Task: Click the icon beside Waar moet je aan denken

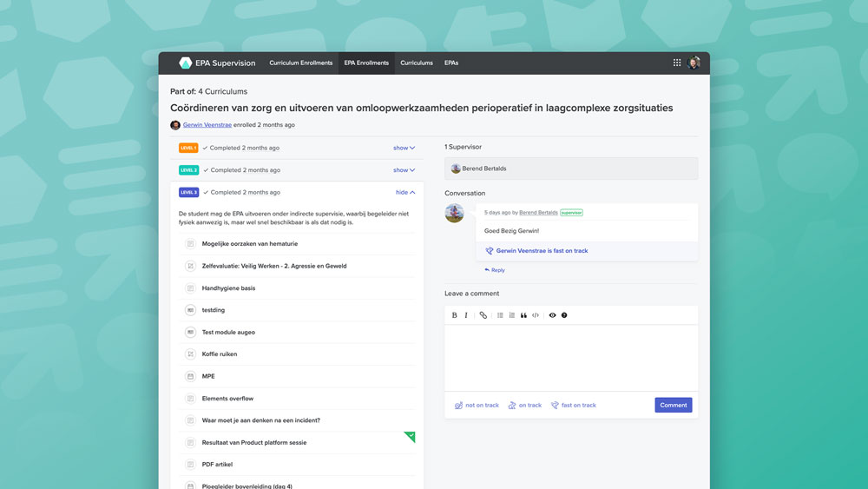Action: click(190, 420)
